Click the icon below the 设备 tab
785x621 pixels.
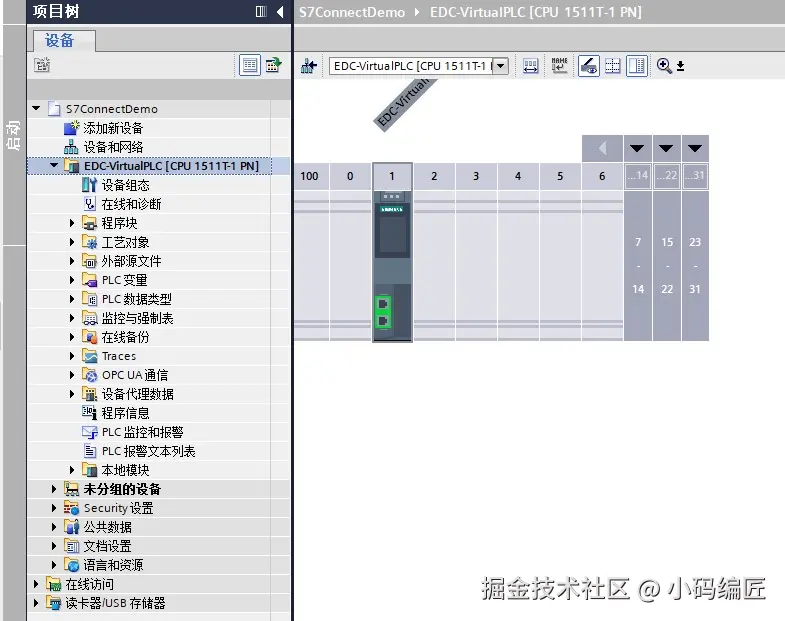pos(42,65)
